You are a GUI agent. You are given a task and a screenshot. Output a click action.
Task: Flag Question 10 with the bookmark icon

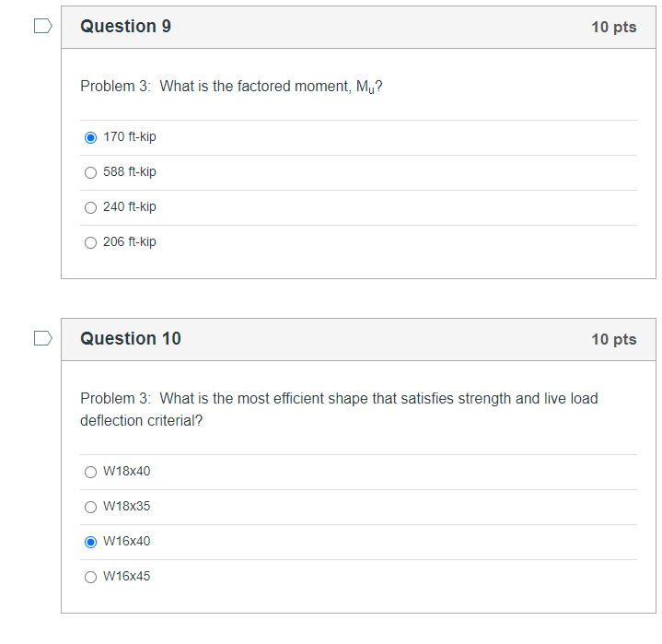[x=43, y=338]
